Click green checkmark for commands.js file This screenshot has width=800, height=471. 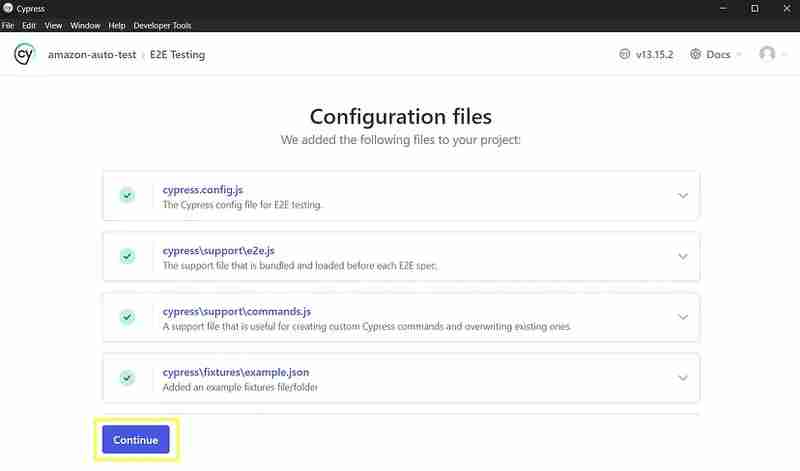tap(127, 317)
